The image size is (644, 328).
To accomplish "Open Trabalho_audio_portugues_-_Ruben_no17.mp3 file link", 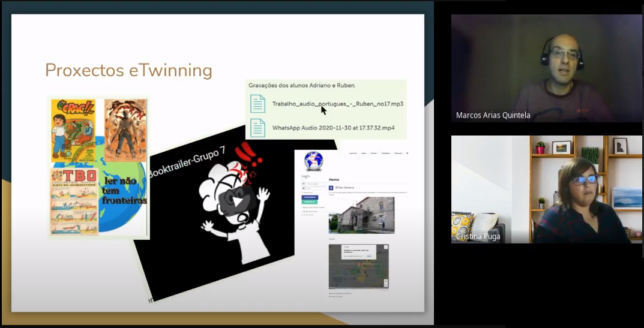I will [338, 104].
